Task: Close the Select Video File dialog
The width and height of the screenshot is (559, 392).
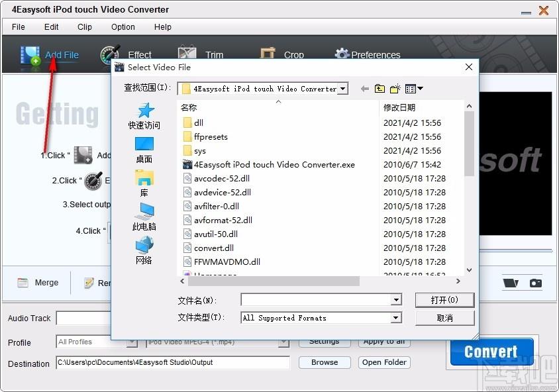Action: (x=469, y=67)
